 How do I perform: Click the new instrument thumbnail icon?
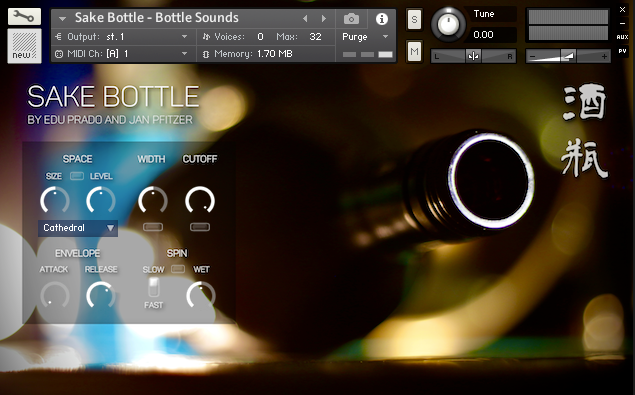[x=24, y=46]
